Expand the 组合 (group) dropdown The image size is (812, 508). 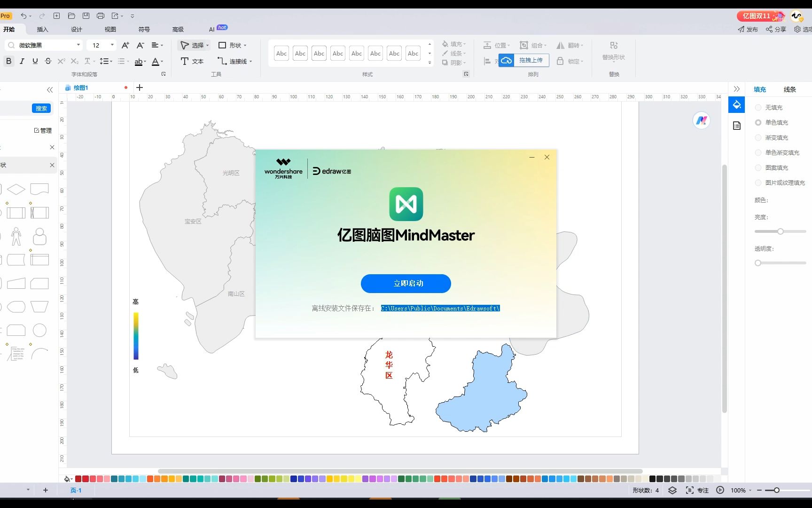pos(545,46)
